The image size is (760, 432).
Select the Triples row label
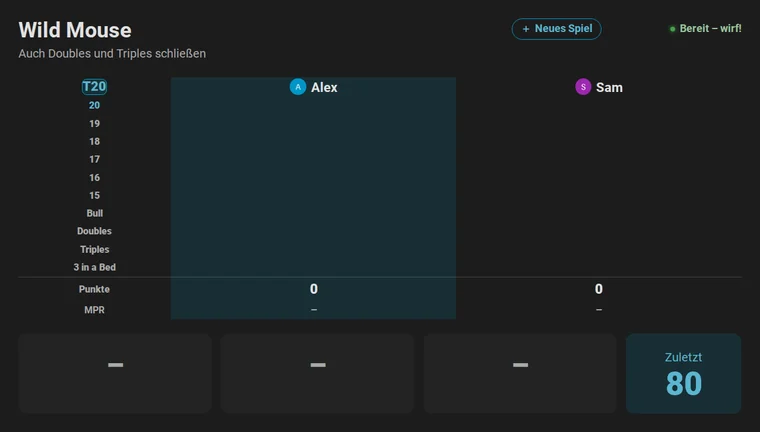pos(95,249)
